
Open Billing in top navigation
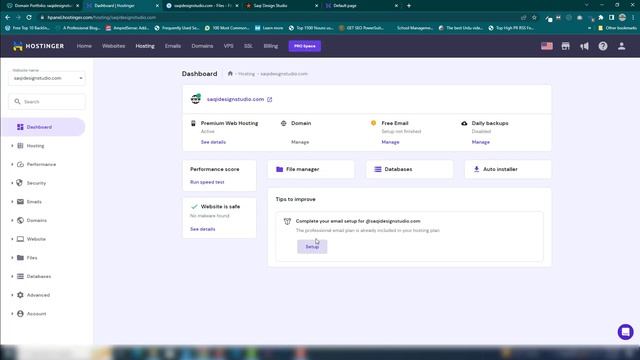(x=271, y=46)
